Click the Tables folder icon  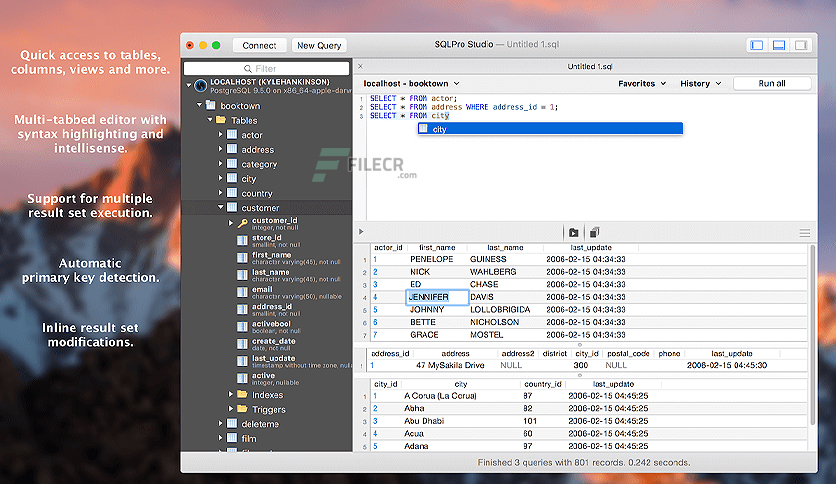click(x=221, y=120)
